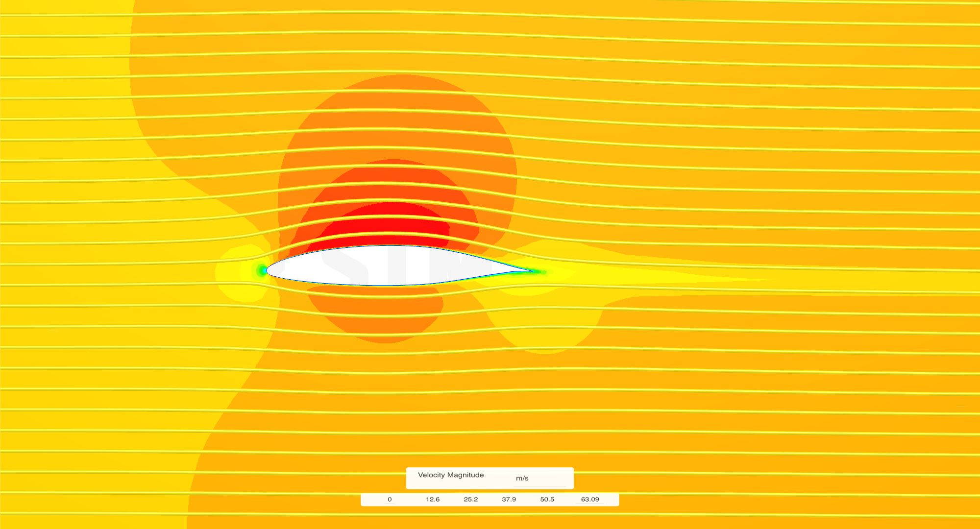The image size is (980, 529).
Task: Click the Velocity Magnitude legend label
Action: click(x=451, y=475)
